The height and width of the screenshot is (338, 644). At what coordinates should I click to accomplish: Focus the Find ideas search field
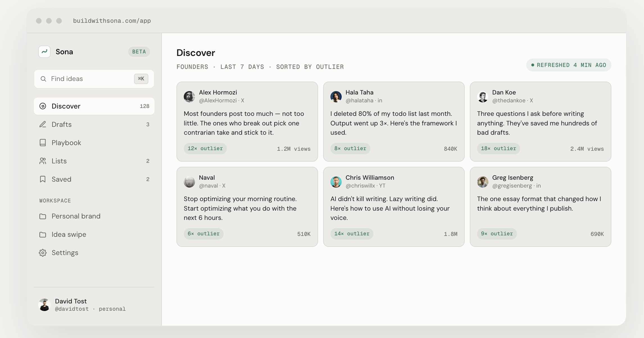tap(94, 79)
